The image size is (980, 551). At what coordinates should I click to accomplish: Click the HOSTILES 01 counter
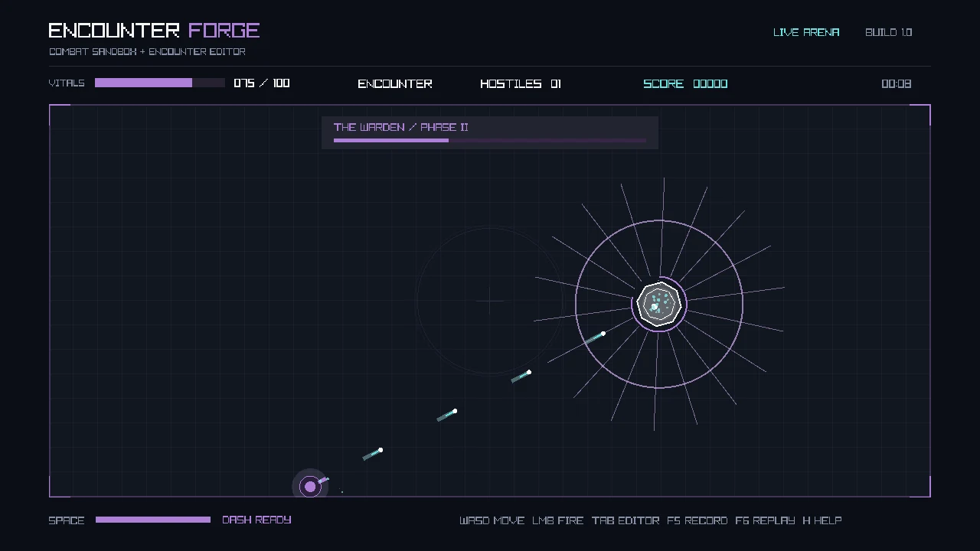(521, 83)
